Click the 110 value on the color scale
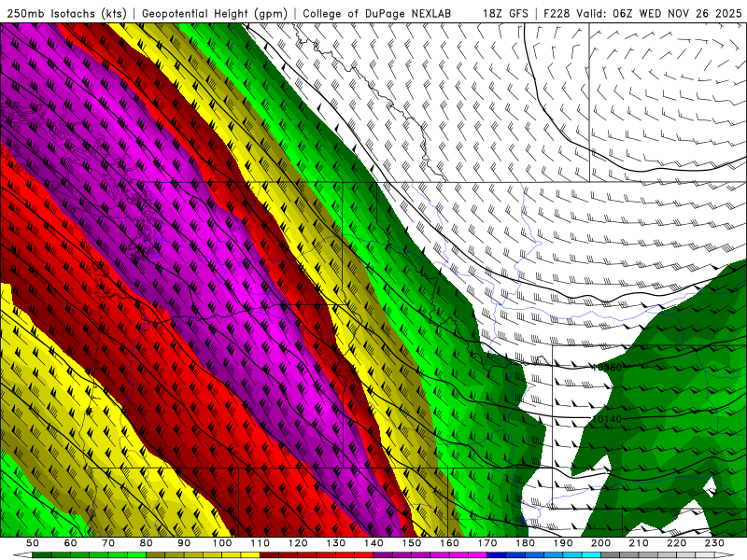 pos(261,543)
